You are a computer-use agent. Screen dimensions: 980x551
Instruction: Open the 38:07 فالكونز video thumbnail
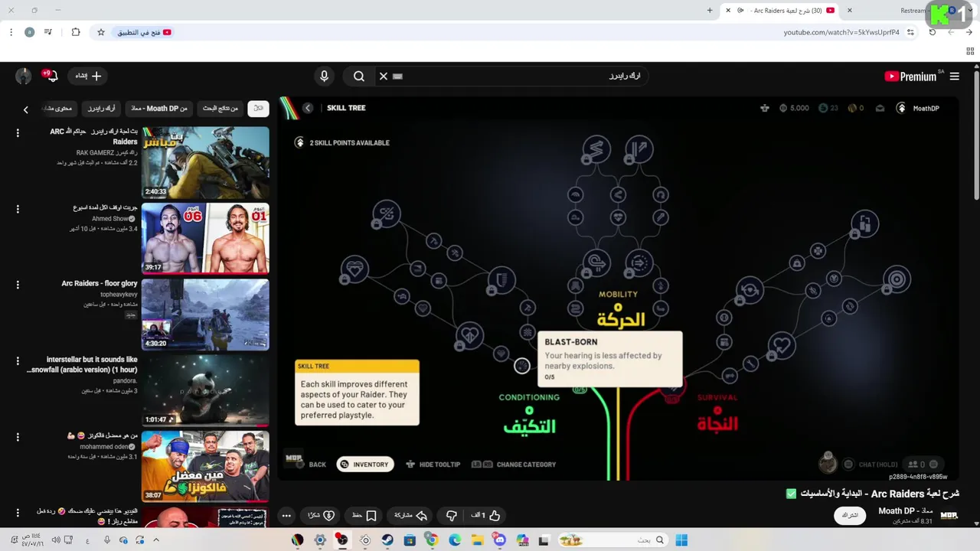click(205, 465)
